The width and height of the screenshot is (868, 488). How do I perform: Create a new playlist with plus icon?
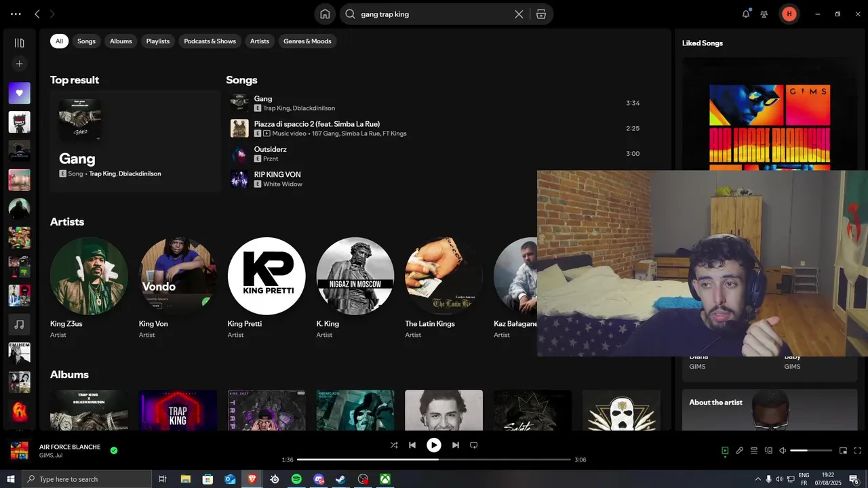[x=19, y=64]
